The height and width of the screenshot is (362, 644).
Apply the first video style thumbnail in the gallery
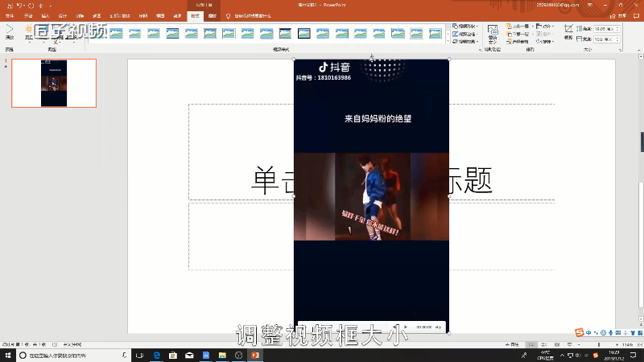(116, 33)
